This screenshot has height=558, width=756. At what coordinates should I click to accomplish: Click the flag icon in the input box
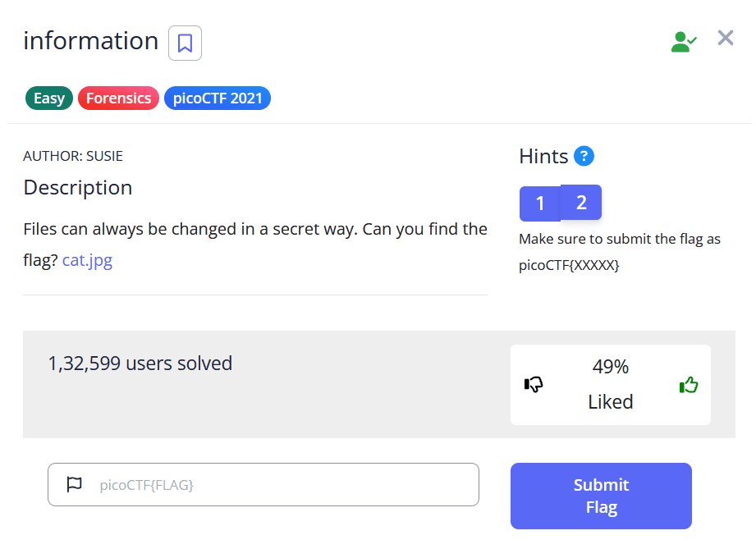(74, 484)
